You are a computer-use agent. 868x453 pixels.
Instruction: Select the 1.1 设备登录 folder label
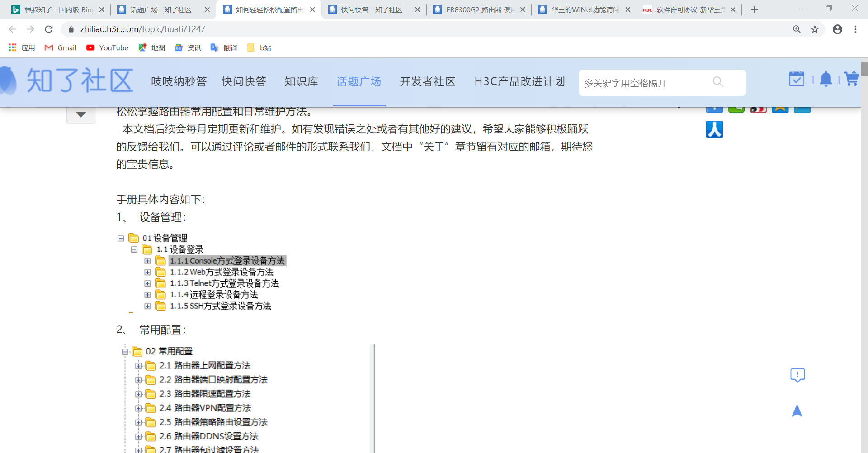180,250
